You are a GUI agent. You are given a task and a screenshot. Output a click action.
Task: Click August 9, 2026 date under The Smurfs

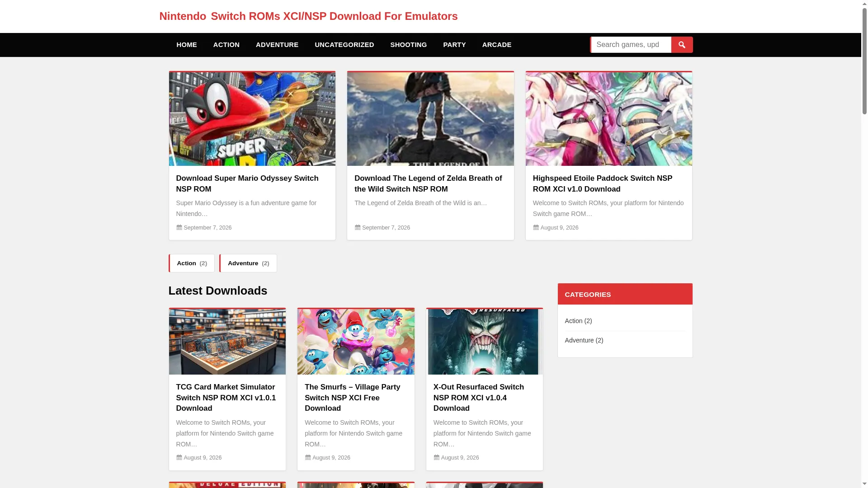[x=331, y=458]
